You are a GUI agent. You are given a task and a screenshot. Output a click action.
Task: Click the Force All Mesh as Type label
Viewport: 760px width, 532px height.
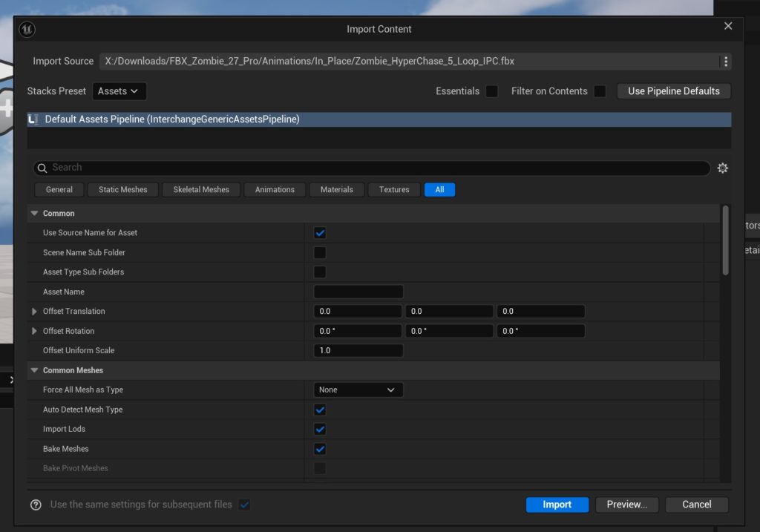[x=83, y=390]
